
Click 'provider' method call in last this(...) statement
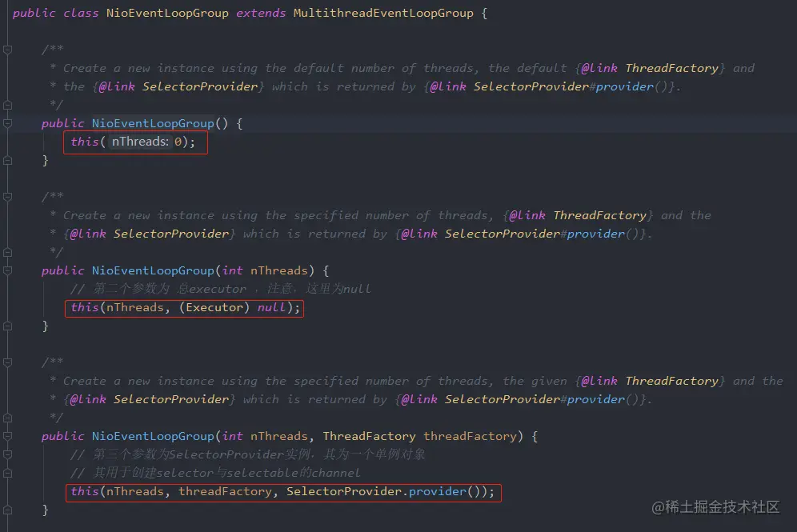pyautogui.click(x=437, y=491)
